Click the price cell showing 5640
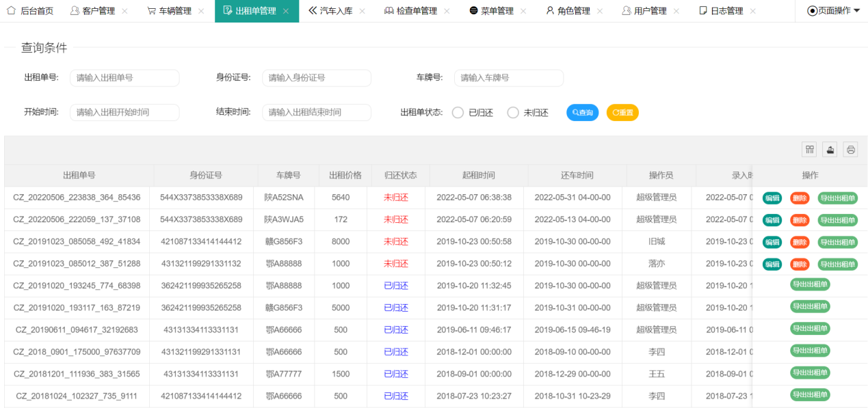This screenshot has height=408, width=868. (x=341, y=198)
